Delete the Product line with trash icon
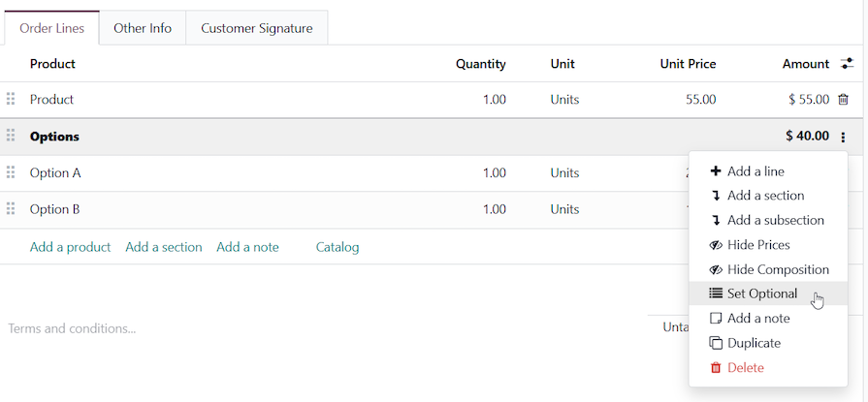 pyautogui.click(x=843, y=100)
